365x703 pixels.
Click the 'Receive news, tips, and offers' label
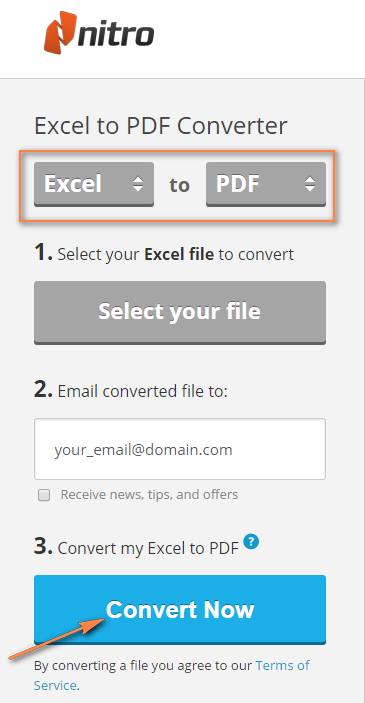(149, 495)
